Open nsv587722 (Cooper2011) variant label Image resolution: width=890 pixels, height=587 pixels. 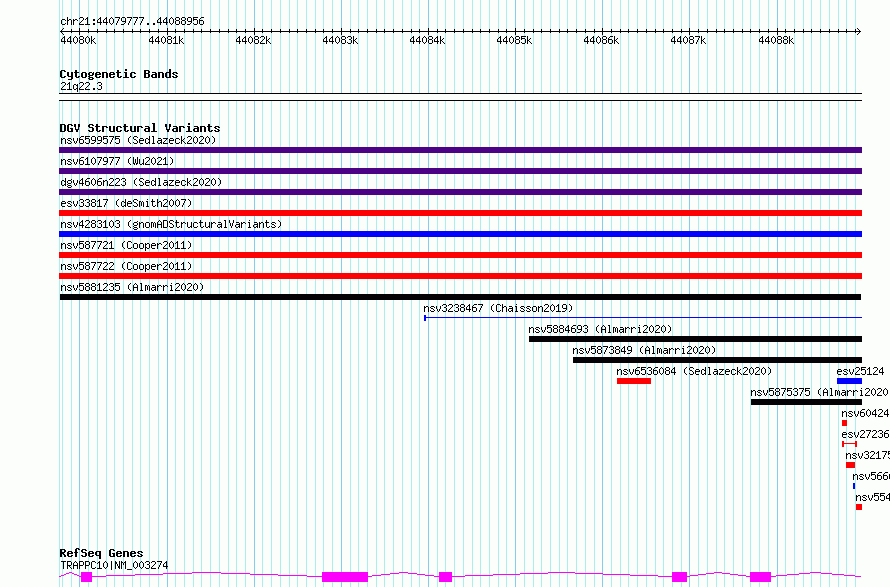126,266
